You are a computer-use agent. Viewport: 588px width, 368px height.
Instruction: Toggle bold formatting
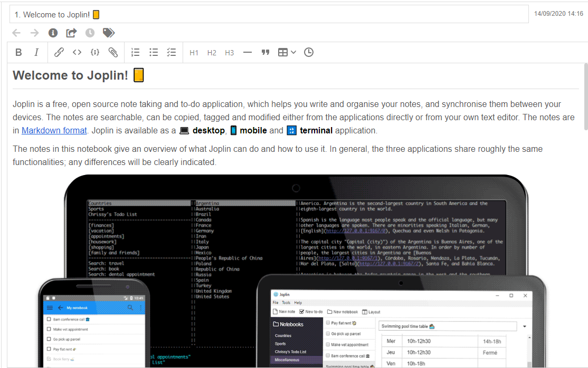click(x=18, y=53)
